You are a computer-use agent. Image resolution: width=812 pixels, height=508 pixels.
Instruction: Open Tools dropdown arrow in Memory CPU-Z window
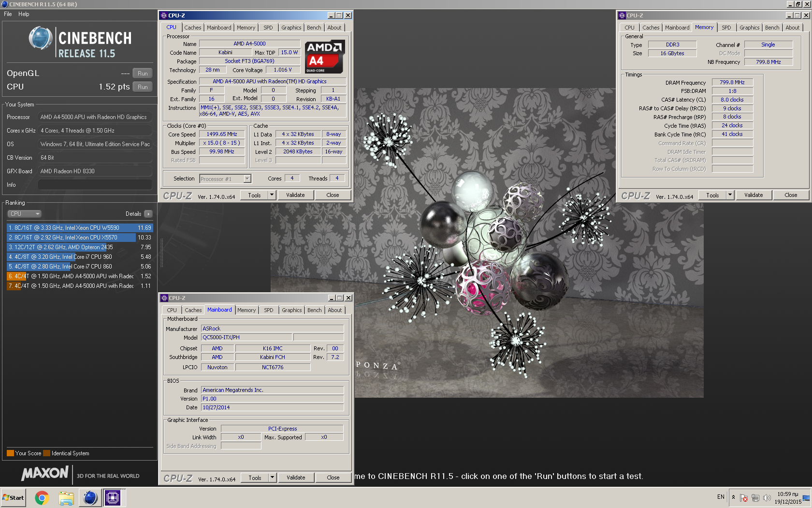coord(730,195)
